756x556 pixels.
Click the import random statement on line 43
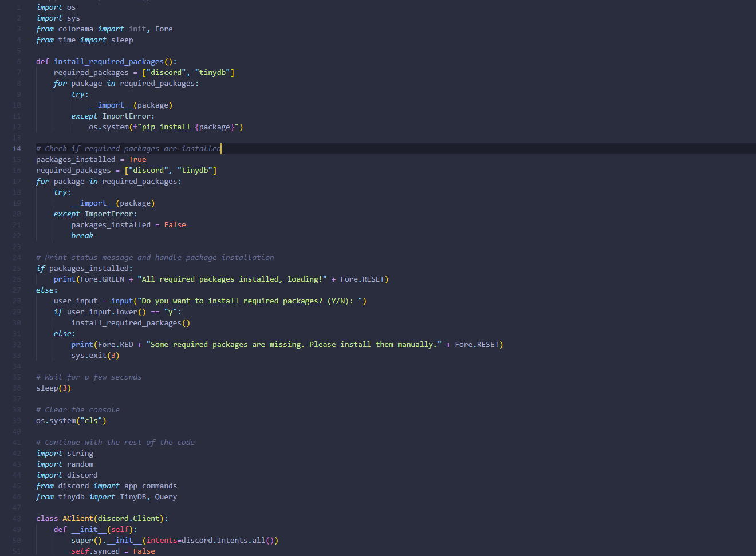pyautogui.click(x=66, y=464)
